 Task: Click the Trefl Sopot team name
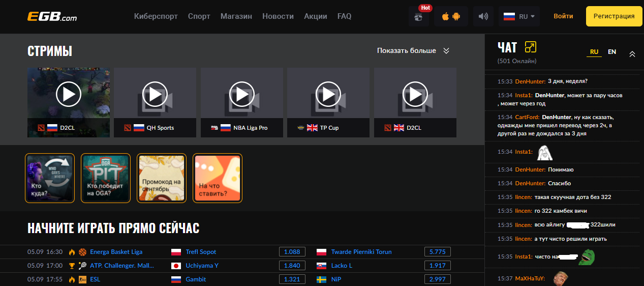tap(201, 252)
